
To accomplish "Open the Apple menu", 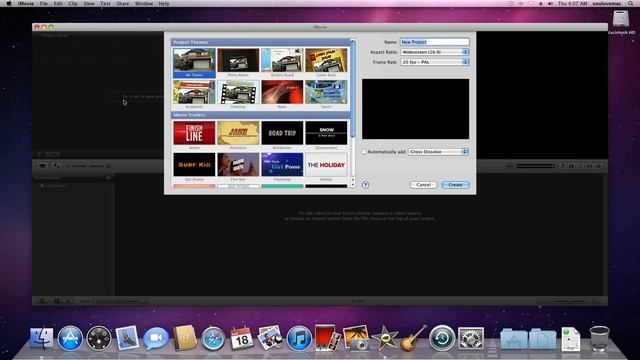I will [x=9, y=3].
